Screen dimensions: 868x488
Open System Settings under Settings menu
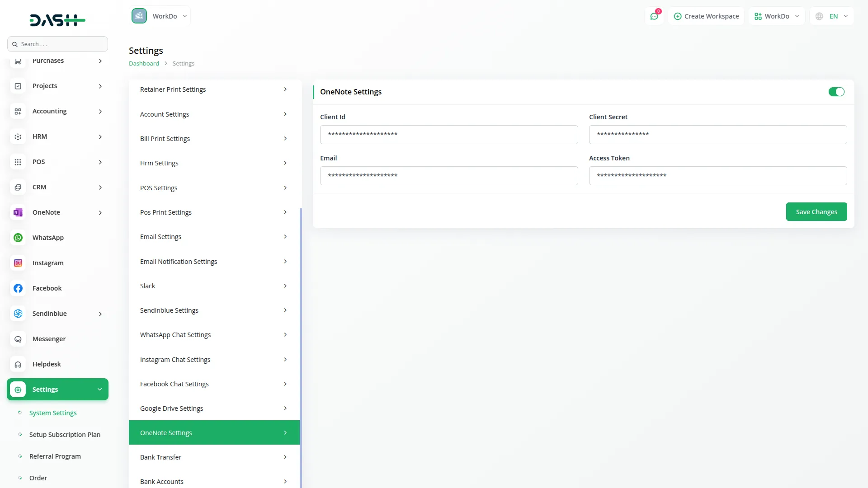click(x=52, y=413)
